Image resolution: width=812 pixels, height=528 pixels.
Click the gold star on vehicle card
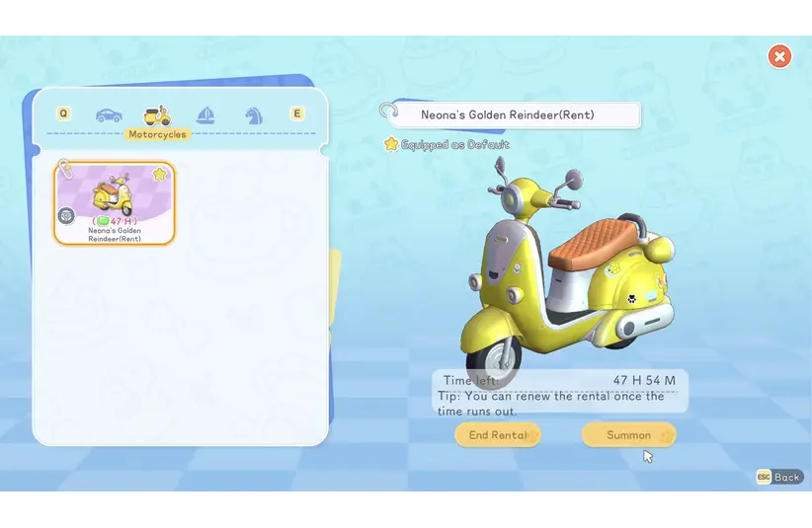160,174
